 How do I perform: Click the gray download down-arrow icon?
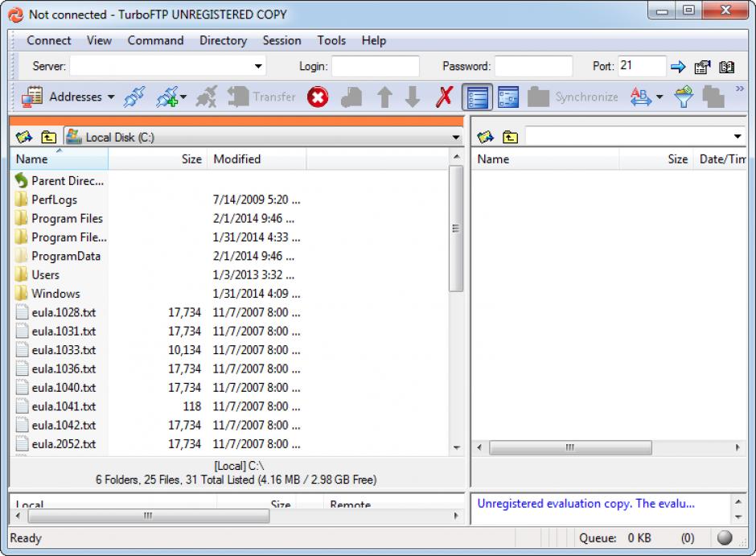click(x=413, y=97)
